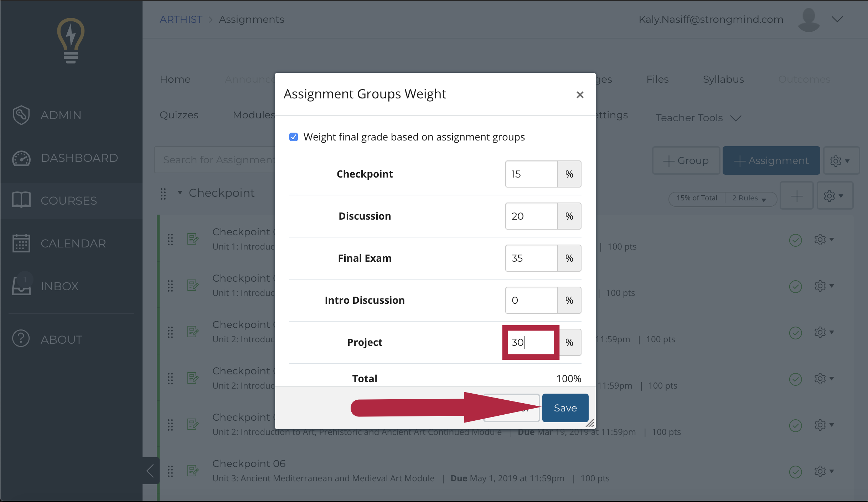Click the Final Exam percentage field
Screen dimensions: 868x502
(x=531, y=258)
